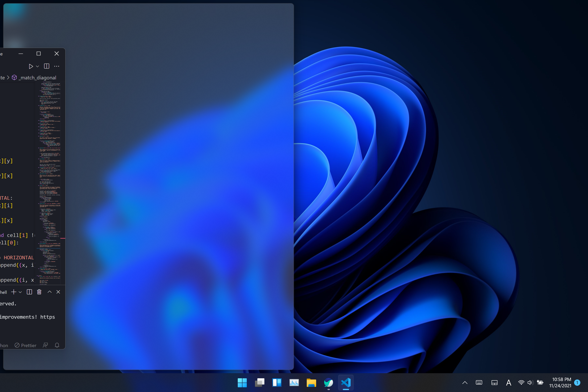Click Prettier status bar item
588x392 pixels.
click(x=25, y=345)
